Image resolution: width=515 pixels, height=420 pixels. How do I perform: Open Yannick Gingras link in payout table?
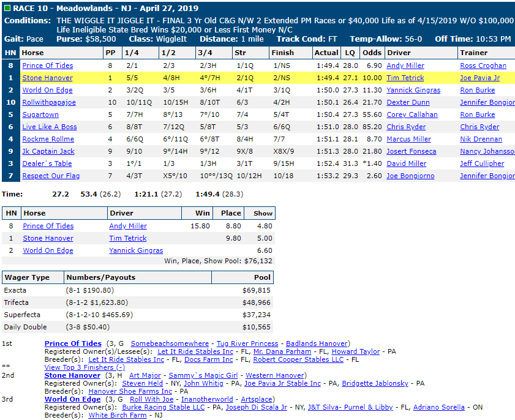click(x=136, y=250)
